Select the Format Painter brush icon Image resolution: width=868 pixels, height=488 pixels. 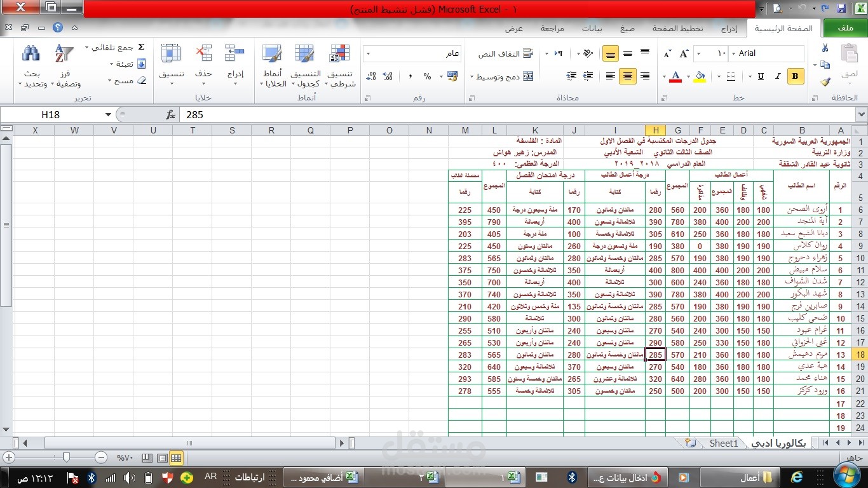[x=825, y=81]
